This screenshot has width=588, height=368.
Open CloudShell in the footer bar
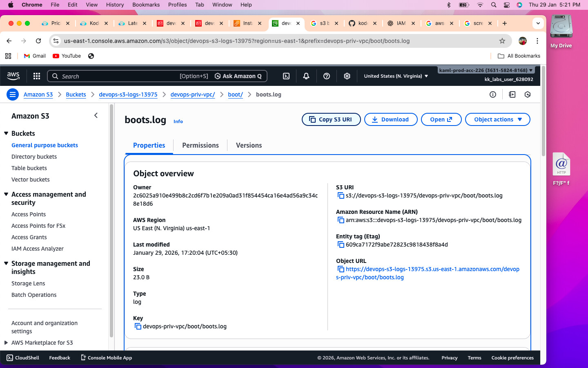23,358
